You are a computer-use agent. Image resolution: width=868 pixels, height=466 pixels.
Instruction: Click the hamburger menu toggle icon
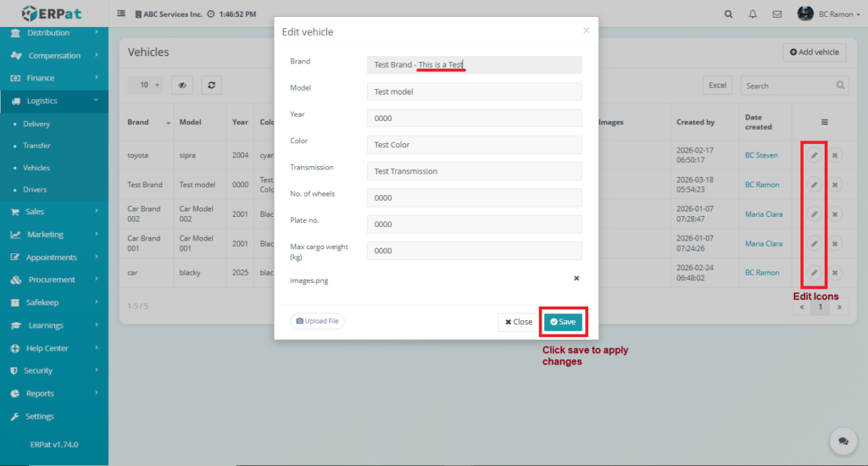pyautogui.click(x=120, y=14)
